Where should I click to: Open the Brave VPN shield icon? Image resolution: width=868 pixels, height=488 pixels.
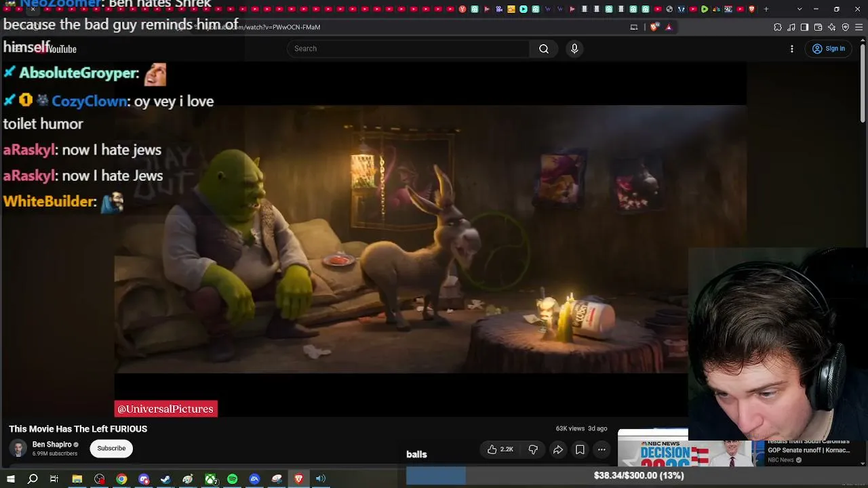point(846,27)
